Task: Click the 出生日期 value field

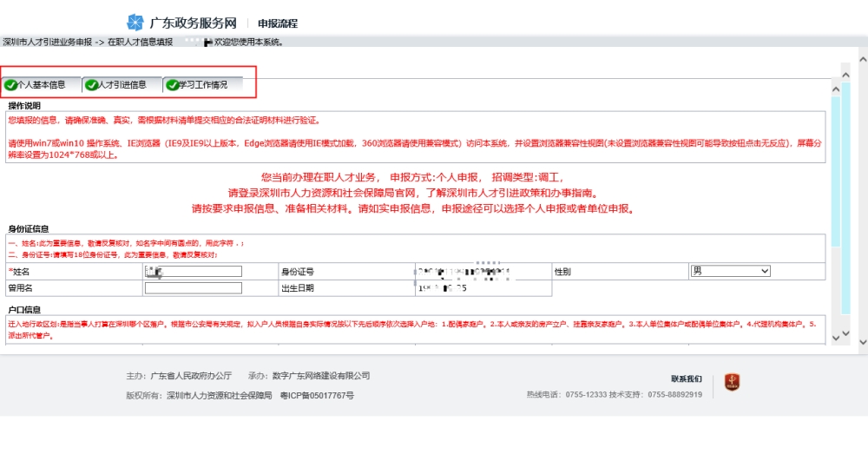Action: [483, 288]
